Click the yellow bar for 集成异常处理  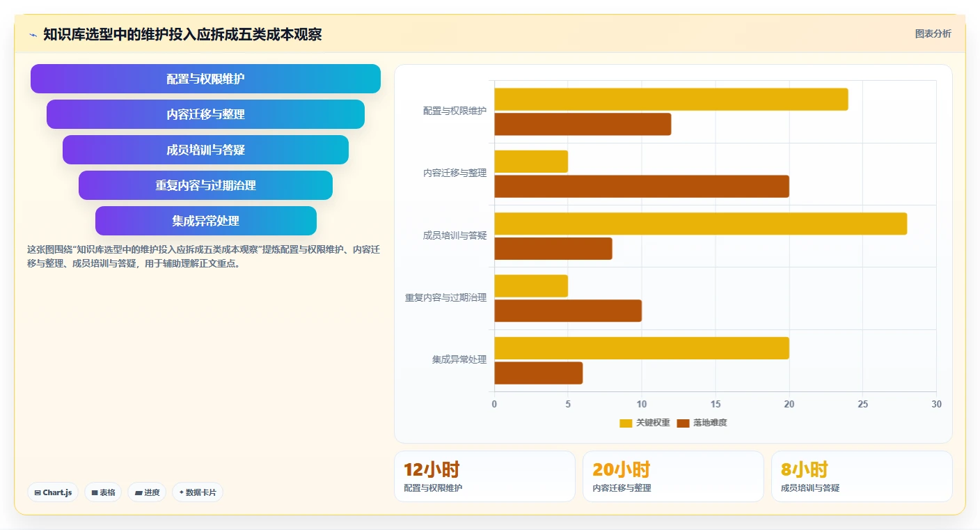[642, 348]
